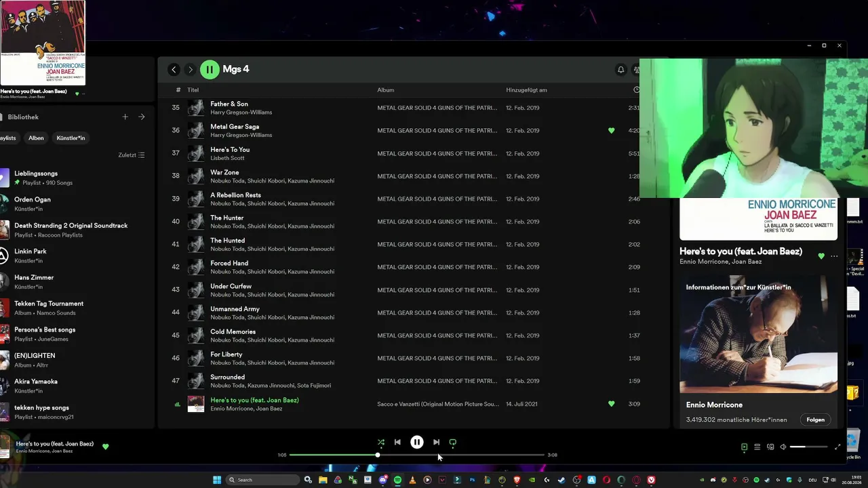Go back with the left chevron button
This screenshot has height=488, width=868.
click(x=174, y=69)
